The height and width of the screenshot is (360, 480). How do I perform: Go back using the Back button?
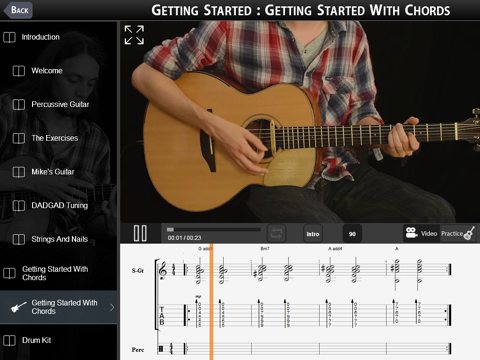(x=18, y=10)
